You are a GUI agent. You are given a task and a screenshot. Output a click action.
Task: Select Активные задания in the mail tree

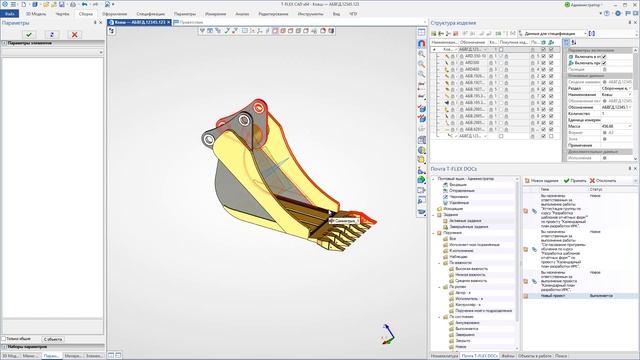click(x=465, y=220)
